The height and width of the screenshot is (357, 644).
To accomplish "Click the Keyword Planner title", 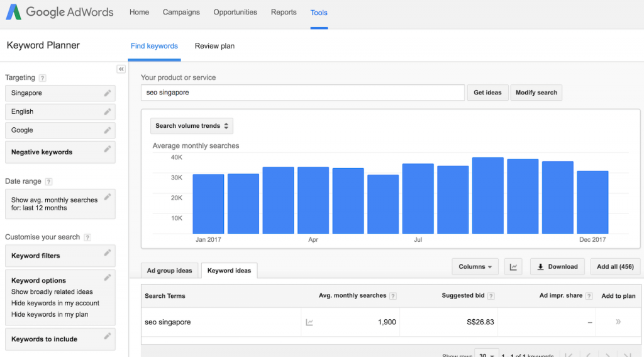I will (x=43, y=46).
